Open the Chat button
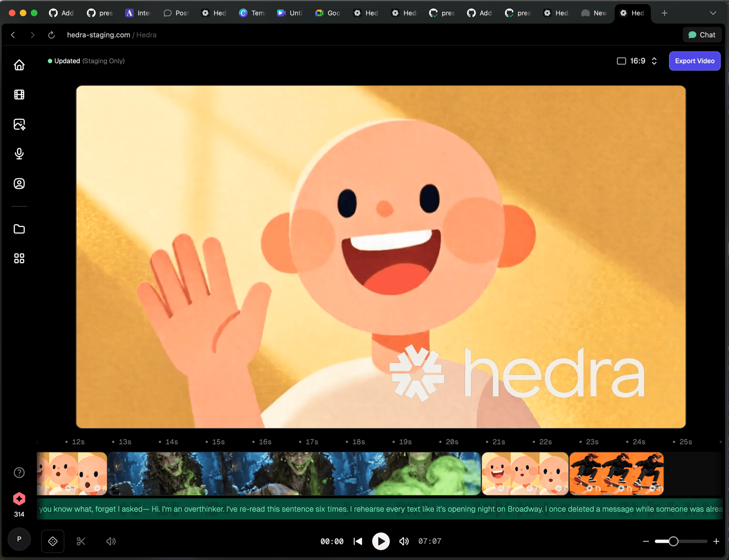 click(x=702, y=35)
